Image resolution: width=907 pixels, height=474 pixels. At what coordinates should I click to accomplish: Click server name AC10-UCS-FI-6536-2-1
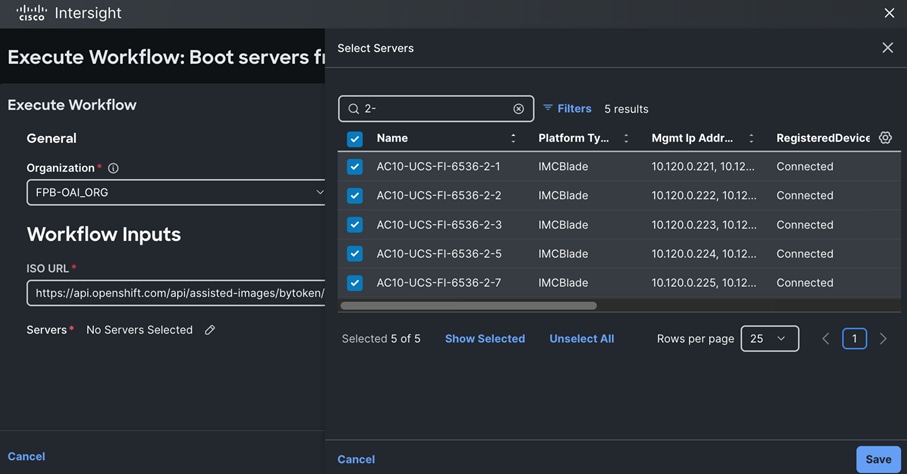click(438, 167)
